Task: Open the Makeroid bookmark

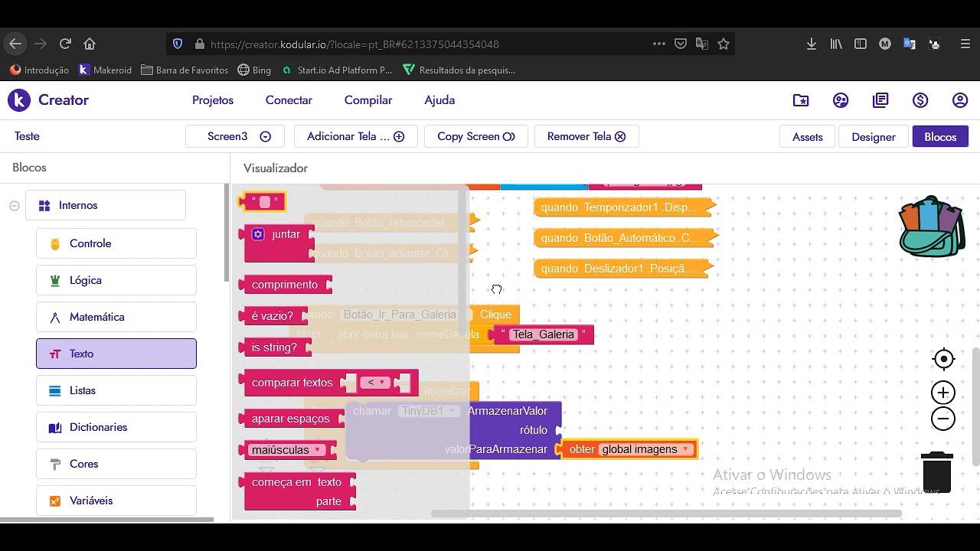Action: [x=106, y=70]
